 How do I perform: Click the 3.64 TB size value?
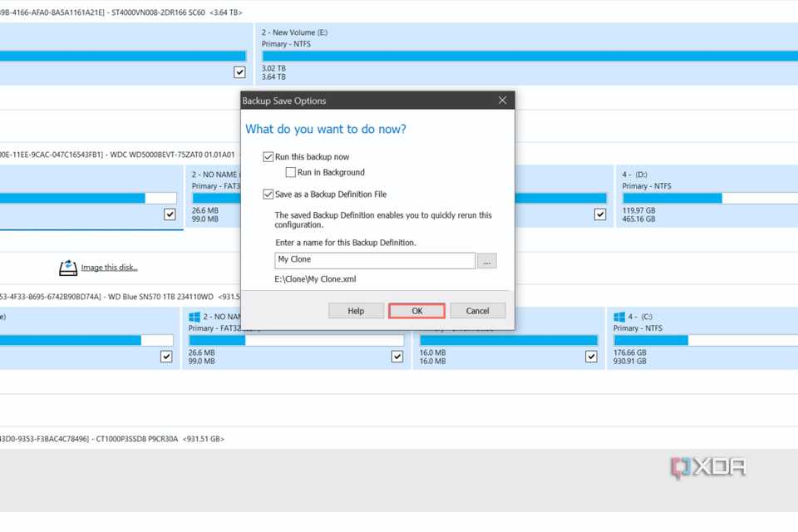click(273, 76)
